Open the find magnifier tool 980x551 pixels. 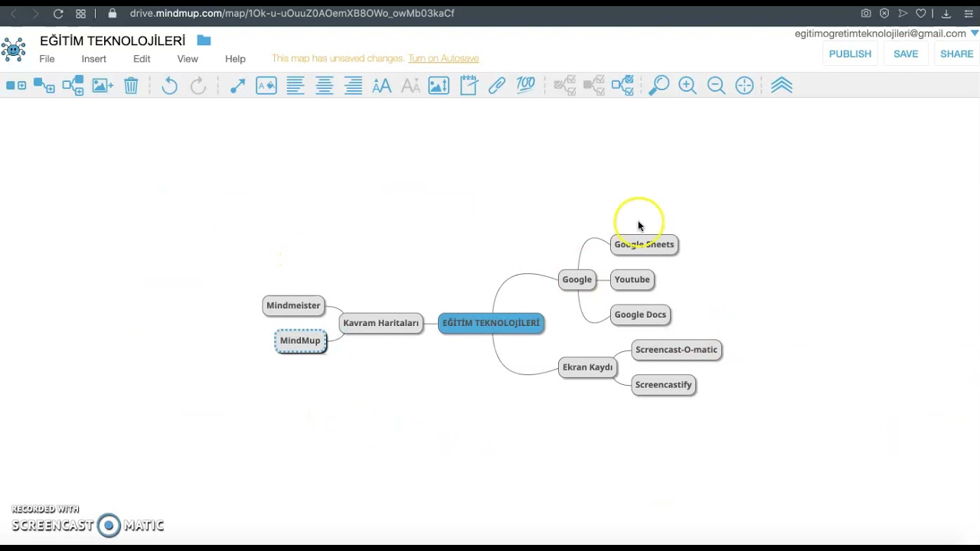[x=658, y=86]
